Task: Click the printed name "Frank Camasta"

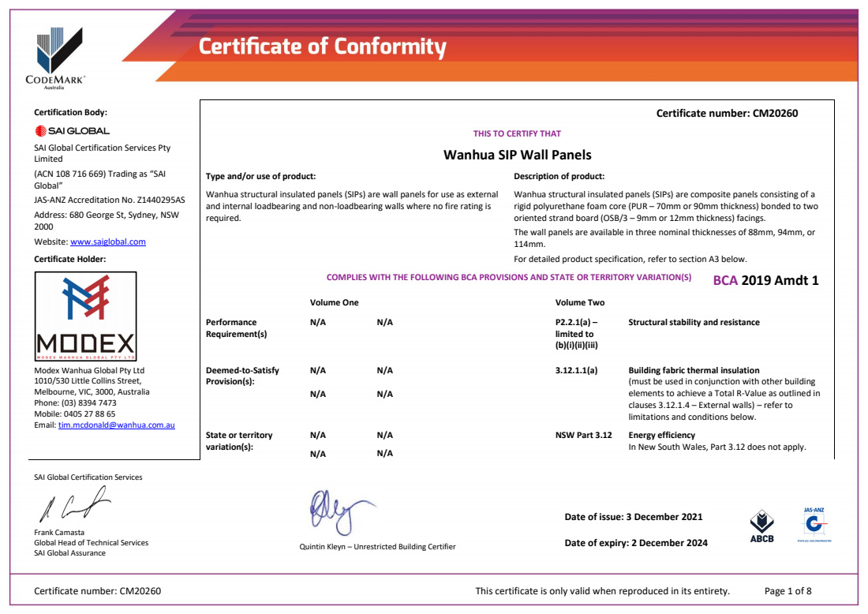Action: [59, 533]
